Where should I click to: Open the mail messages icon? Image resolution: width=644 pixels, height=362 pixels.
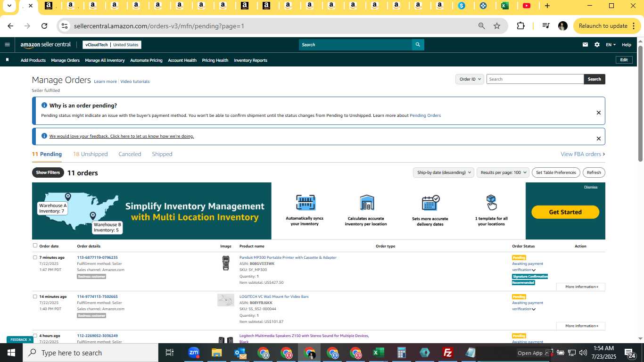(x=585, y=45)
